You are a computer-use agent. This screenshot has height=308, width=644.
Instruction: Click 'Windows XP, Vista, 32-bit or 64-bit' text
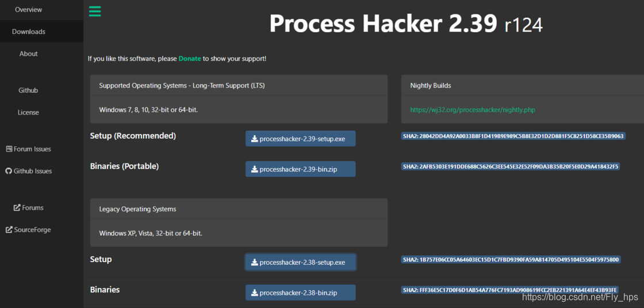(151, 233)
